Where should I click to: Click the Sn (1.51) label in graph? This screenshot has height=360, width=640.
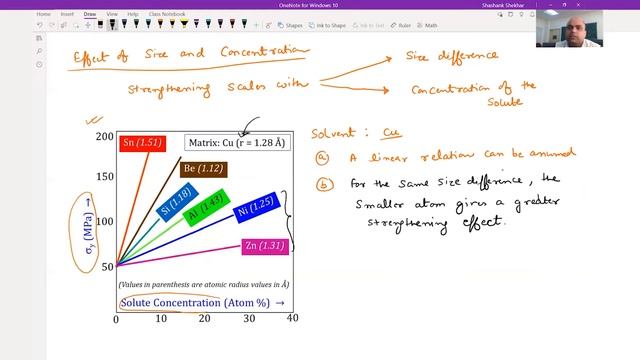[142, 143]
